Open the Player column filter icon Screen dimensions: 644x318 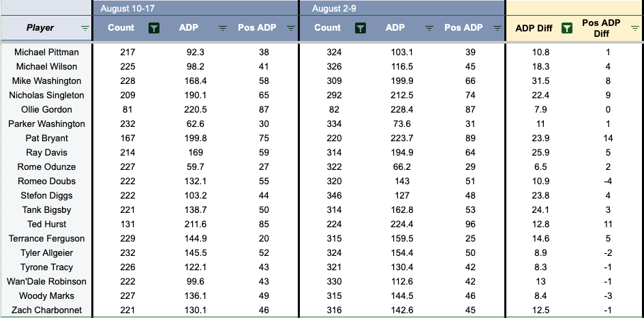(x=85, y=28)
